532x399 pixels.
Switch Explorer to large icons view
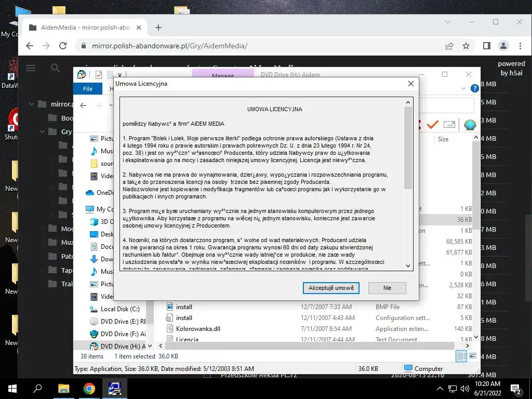473,356
